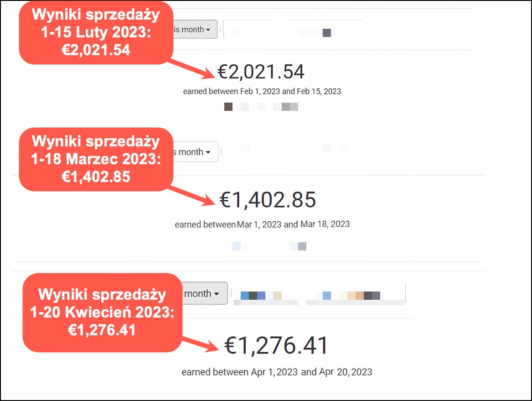
Task: Click 'earned between Mar 1, 2023 and Mar 18, 2023'
Action: [262, 224]
